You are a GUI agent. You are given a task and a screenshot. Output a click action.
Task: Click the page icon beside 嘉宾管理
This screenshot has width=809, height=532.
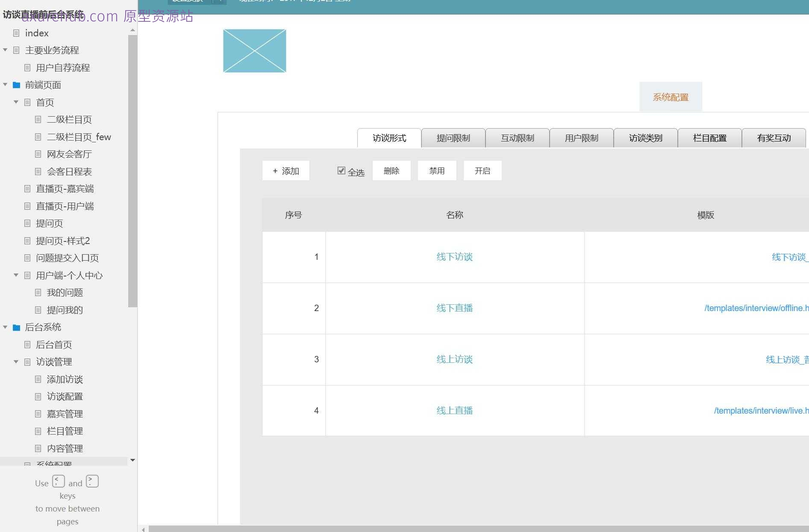38,414
